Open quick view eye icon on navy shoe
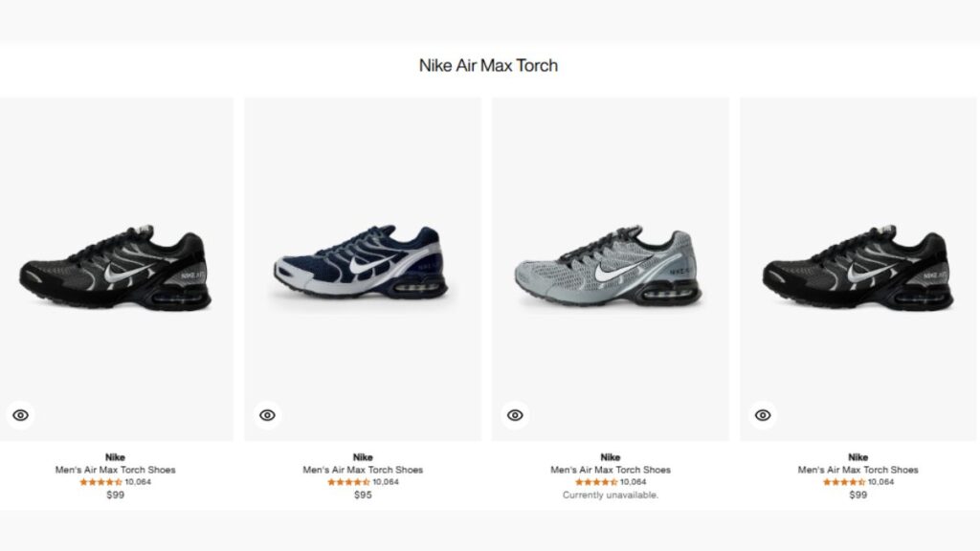The width and height of the screenshot is (980, 551). point(267,415)
